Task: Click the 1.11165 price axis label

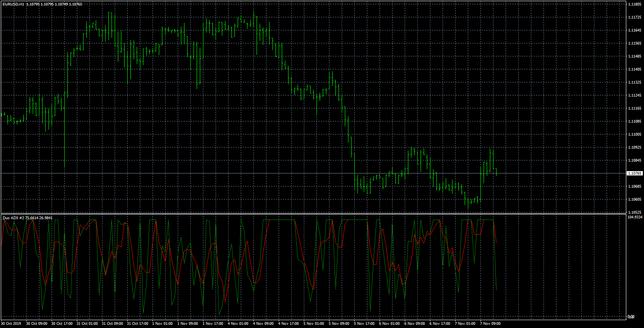Action: pos(635,108)
